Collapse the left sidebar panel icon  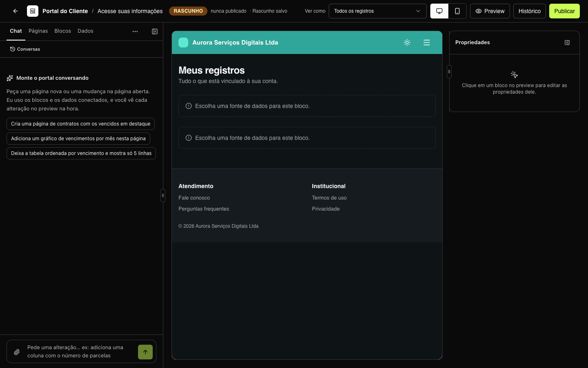pyautogui.click(x=155, y=31)
